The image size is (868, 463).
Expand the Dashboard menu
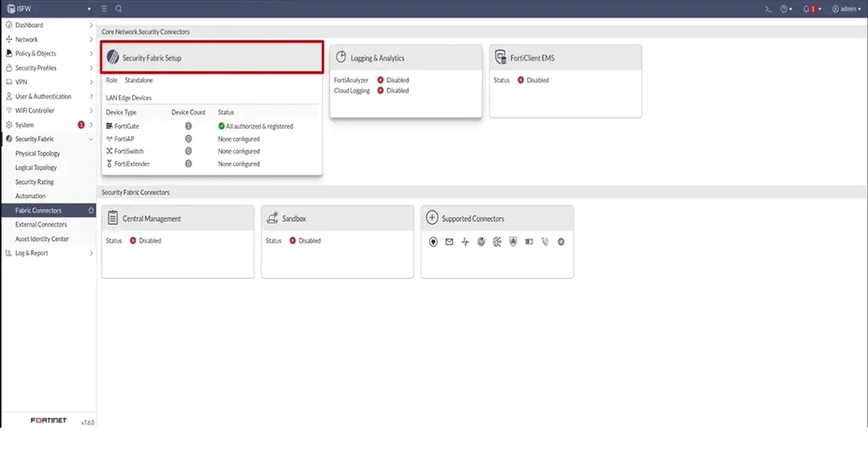pos(48,25)
